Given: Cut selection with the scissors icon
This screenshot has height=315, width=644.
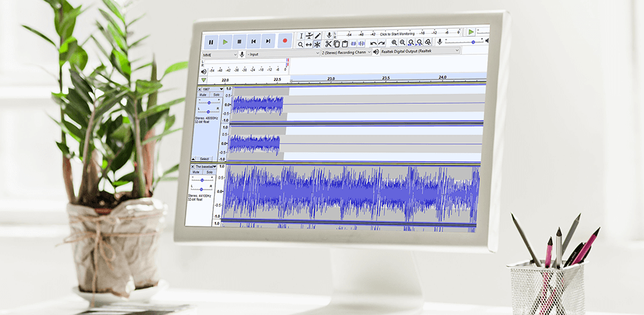Looking at the screenshot, I should click(328, 44).
